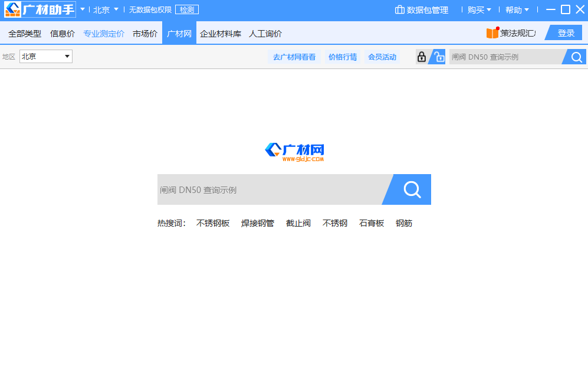Click the 数据包管理 briefcase icon
588x373 pixels.
[399, 10]
